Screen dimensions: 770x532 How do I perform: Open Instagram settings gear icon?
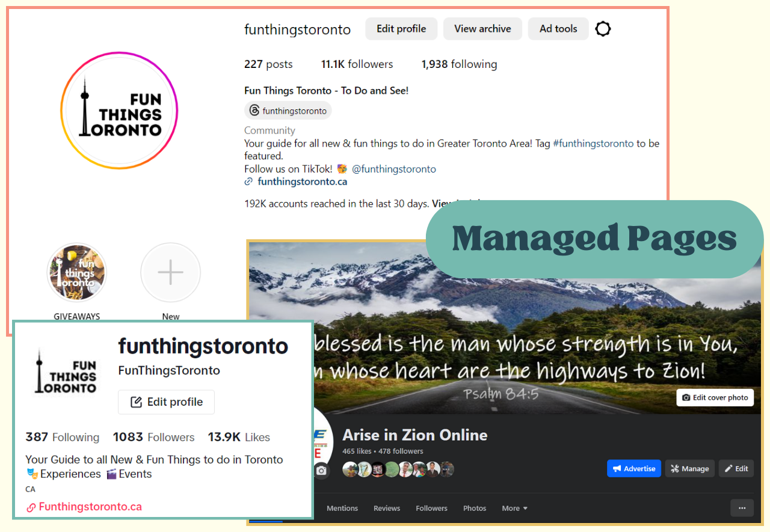coord(603,29)
